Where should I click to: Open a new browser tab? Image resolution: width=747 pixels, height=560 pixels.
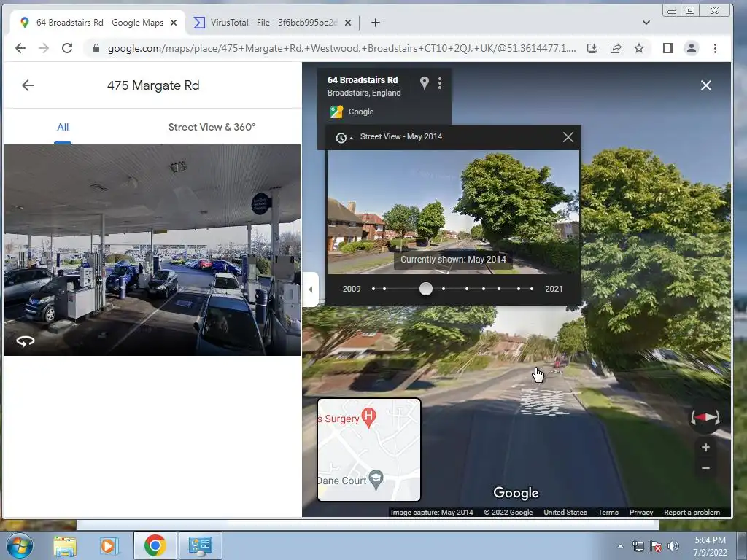376,23
